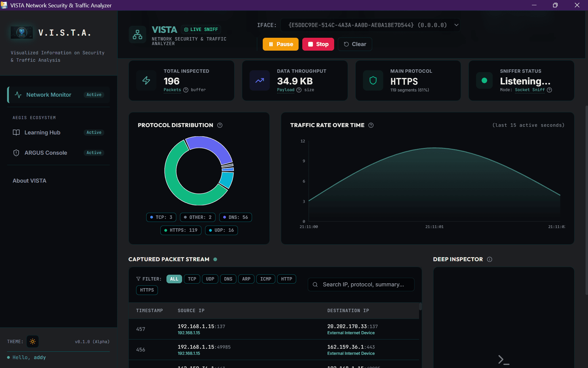Click destination 20.202.170.33:137
The image size is (588, 368).
[352, 326]
